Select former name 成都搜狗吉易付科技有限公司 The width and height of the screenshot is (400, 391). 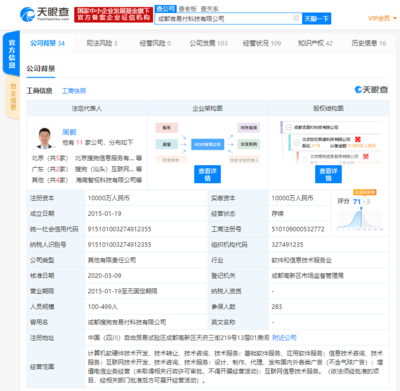click(x=127, y=322)
